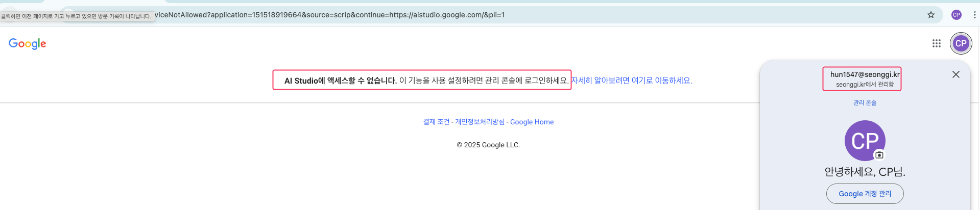Close the account popup panel

[x=955, y=74]
